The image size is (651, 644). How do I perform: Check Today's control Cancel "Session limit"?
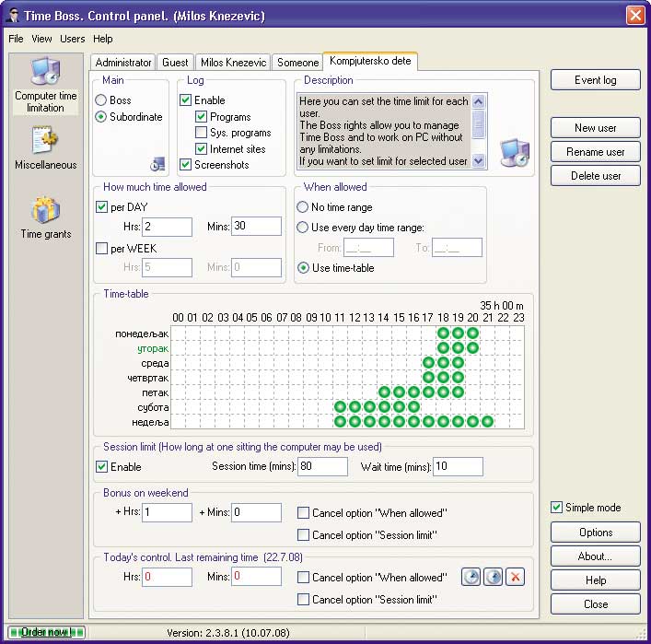304,599
